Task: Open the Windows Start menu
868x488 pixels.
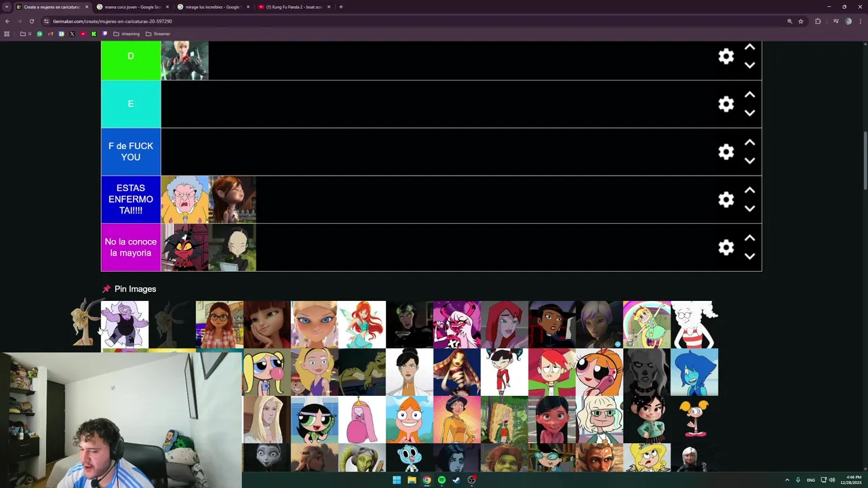Action: tap(397, 480)
